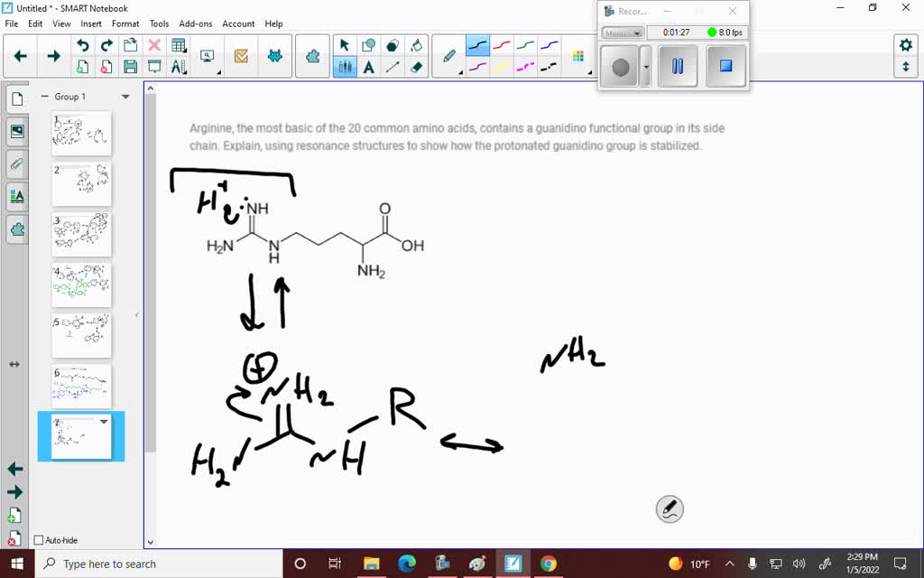The width and height of the screenshot is (924, 578).
Task: Select the Eraser tool
Action: pos(416,68)
